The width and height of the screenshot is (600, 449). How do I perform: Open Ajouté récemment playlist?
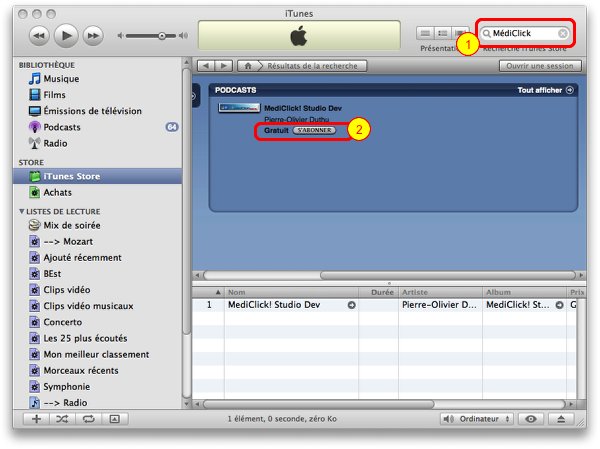pyautogui.click(x=82, y=258)
